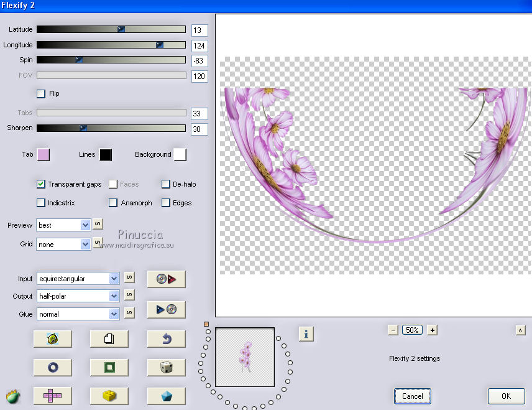Click the Sharpen value field
This screenshot has height=410, width=532.
click(x=199, y=129)
